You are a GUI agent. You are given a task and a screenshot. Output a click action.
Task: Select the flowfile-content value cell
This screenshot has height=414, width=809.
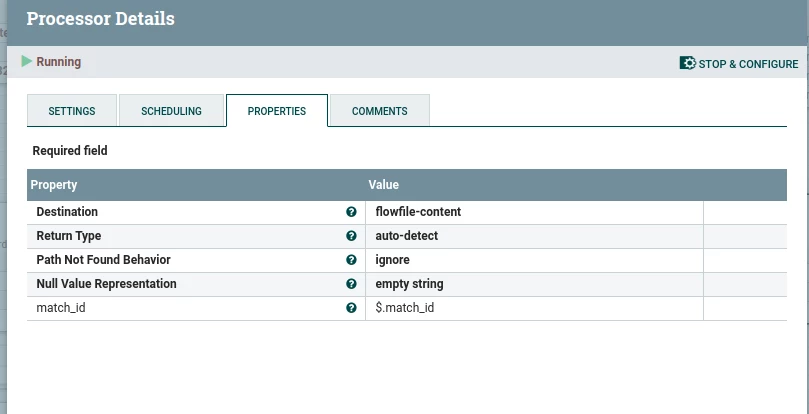pyautogui.click(x=535, y=212)
